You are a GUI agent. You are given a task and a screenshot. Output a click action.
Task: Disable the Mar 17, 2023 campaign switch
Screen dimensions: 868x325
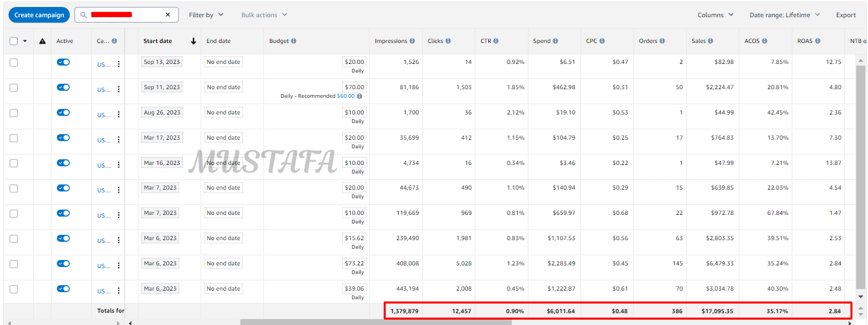point(63,138)
